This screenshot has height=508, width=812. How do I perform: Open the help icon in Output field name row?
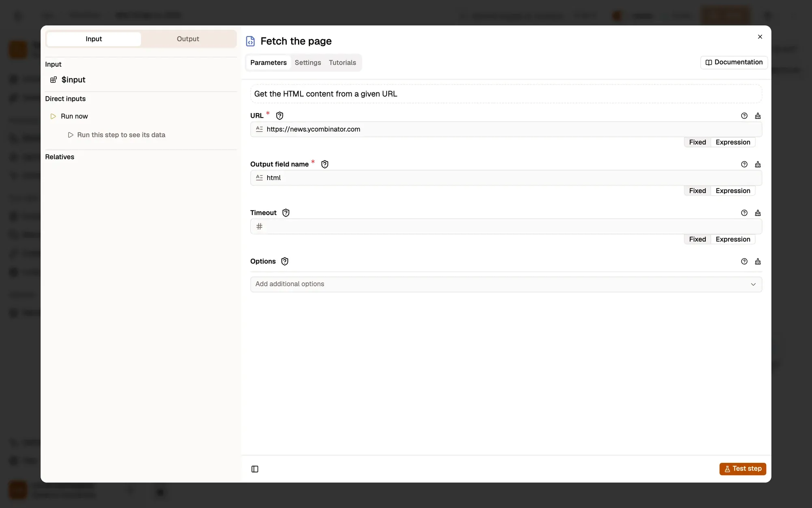(744, 164)
